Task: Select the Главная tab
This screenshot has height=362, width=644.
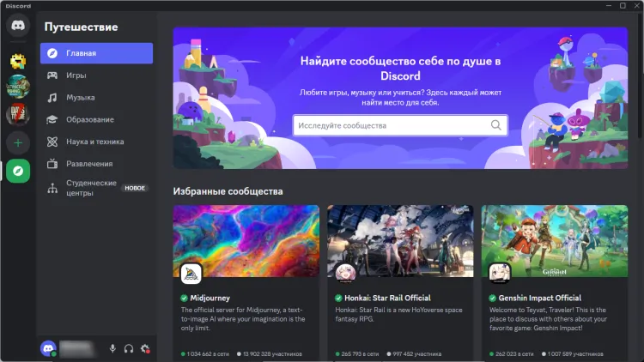Action: point(96,53)
